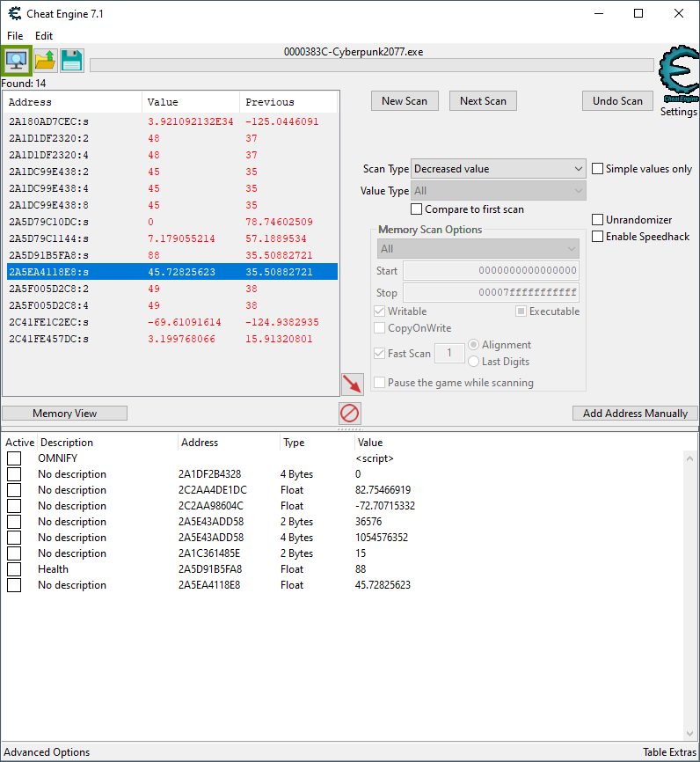Click the Open Process computer icon
Screen dimensions: 700x762
point(17,61)
